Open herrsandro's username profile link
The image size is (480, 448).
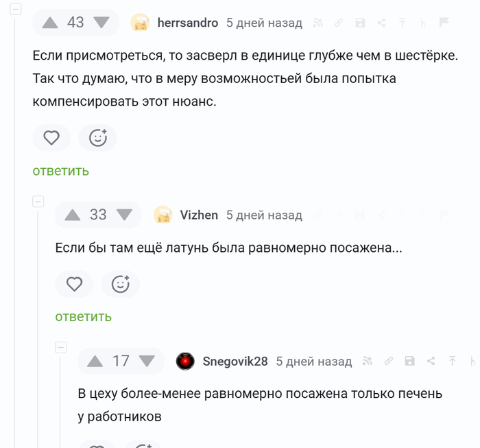click(187, 23)
